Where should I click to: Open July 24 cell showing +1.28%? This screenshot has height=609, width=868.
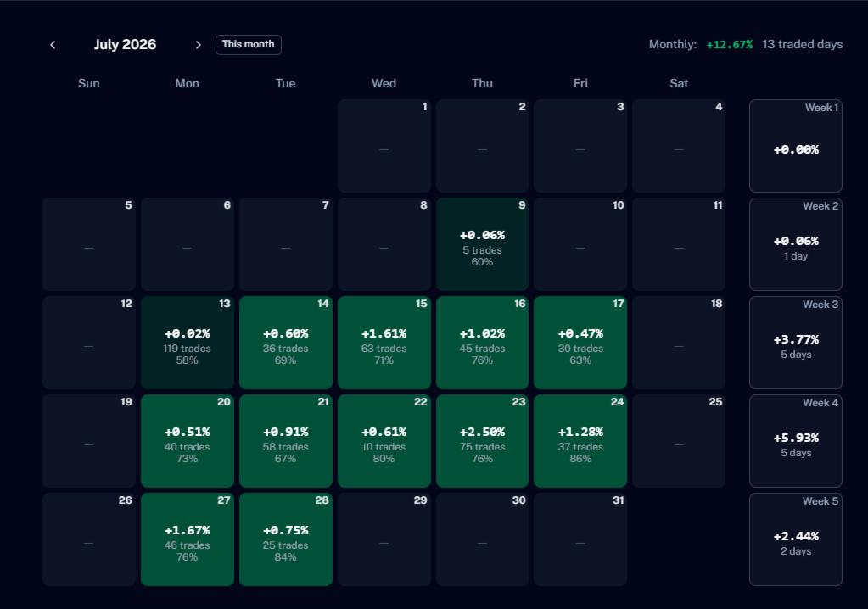(x=580, y=441)
